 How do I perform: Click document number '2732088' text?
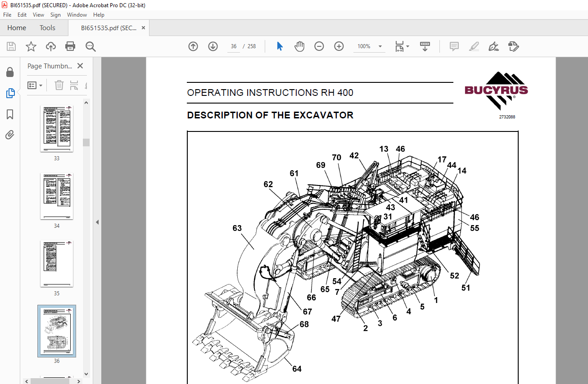[x=507, y=117]
